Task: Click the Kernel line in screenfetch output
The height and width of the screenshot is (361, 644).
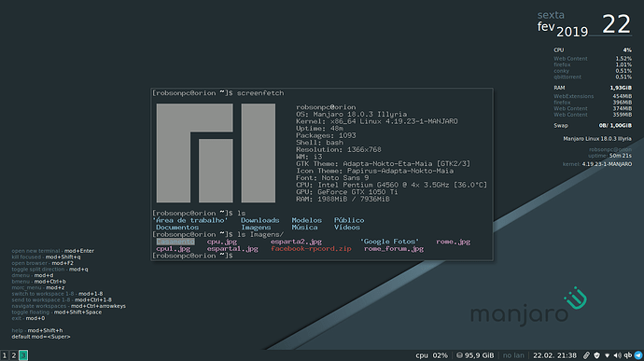Action: 377,121
